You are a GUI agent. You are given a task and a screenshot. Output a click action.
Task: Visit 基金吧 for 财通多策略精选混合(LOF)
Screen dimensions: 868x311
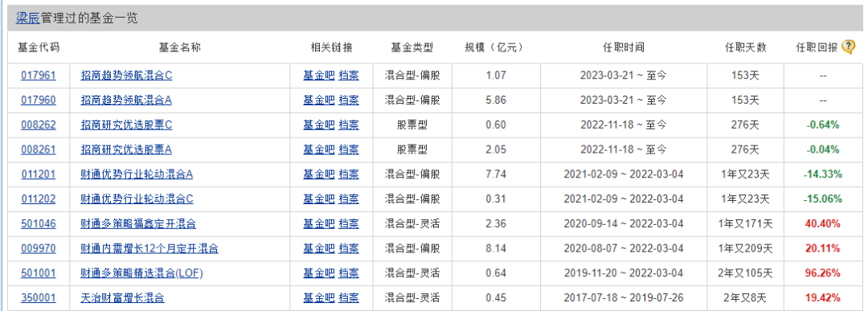pyautogui.click(x=319, y=273)
